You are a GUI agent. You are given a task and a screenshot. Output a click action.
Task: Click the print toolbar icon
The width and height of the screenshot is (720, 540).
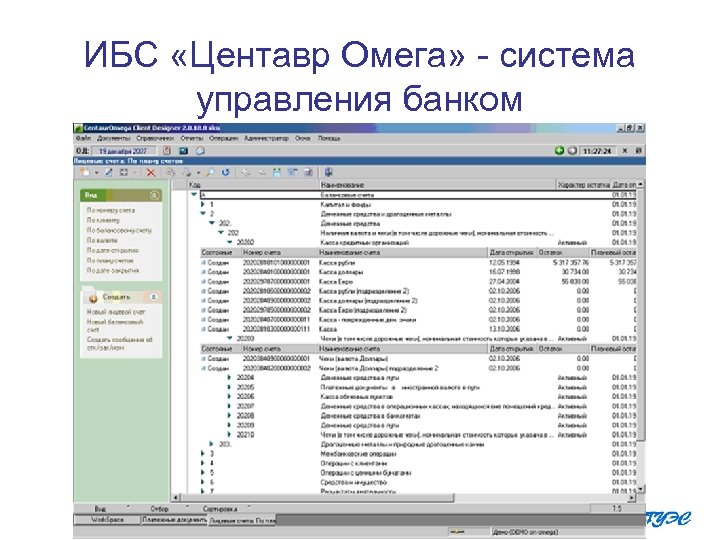click(x=187, y=173)
